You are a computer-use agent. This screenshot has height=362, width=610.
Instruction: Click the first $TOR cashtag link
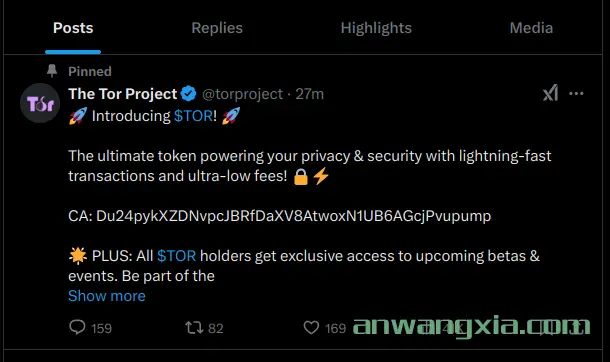point(193,116)
